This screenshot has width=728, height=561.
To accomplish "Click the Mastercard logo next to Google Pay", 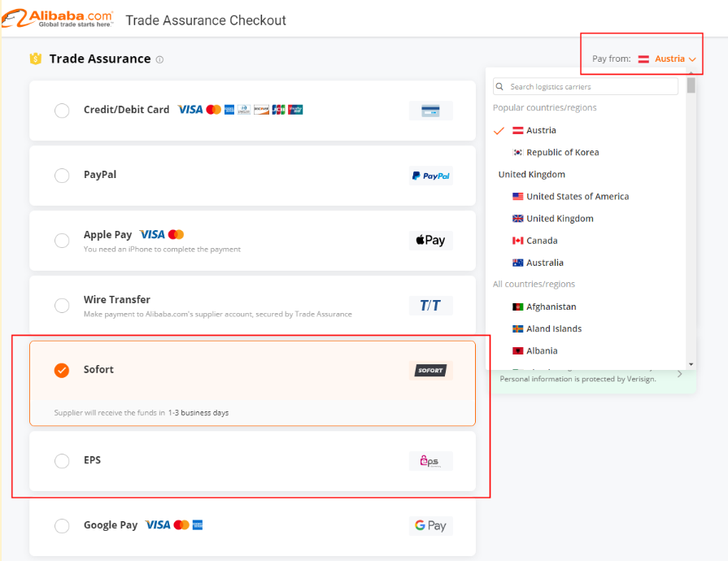I will (181, 524).
